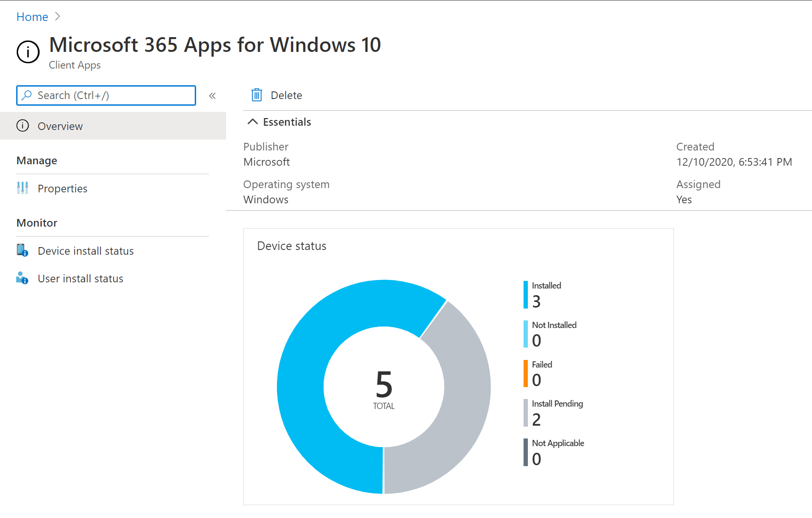Click the blue Installed legend swatch

point(525,295)
